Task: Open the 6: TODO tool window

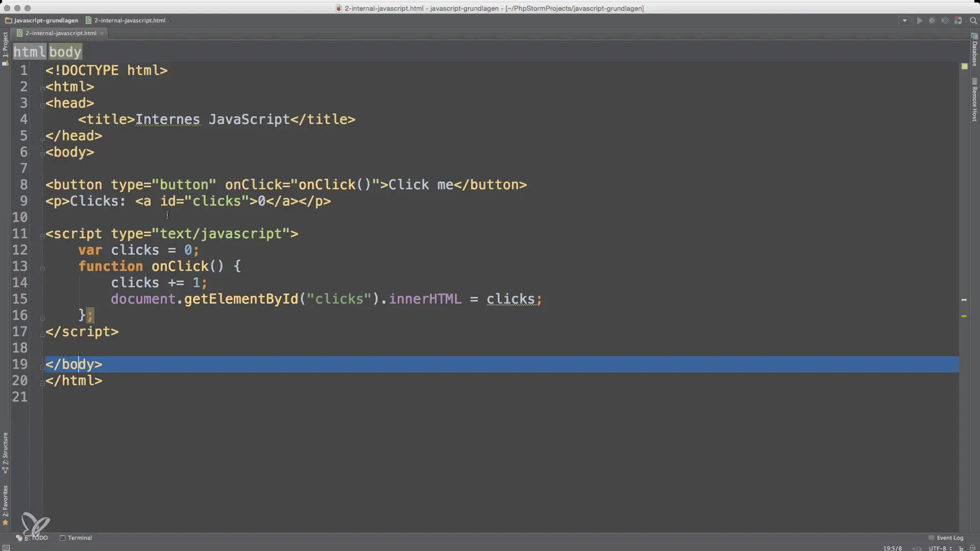Action: point(32,538)
